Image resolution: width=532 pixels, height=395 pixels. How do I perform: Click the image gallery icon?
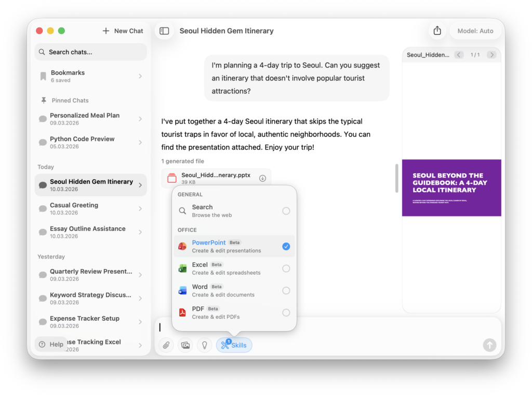[185, 345]
